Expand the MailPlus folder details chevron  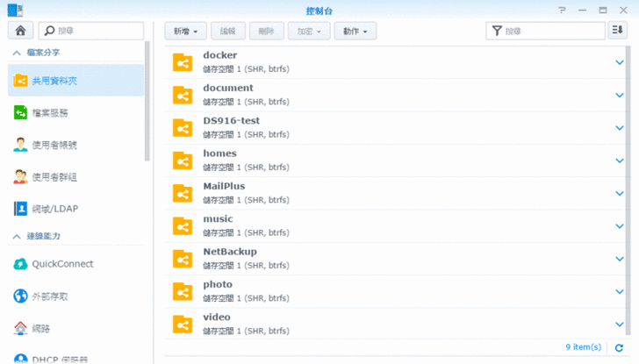click(620, 193)
